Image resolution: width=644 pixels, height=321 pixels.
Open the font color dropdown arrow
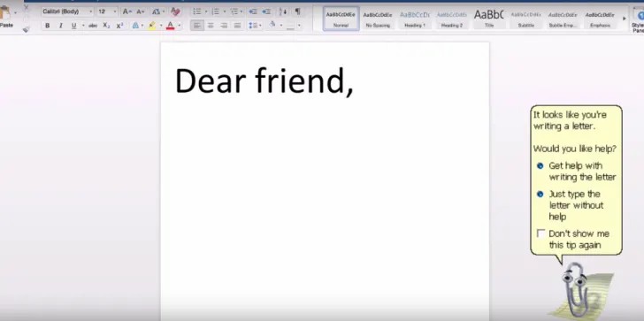[180, 26]
